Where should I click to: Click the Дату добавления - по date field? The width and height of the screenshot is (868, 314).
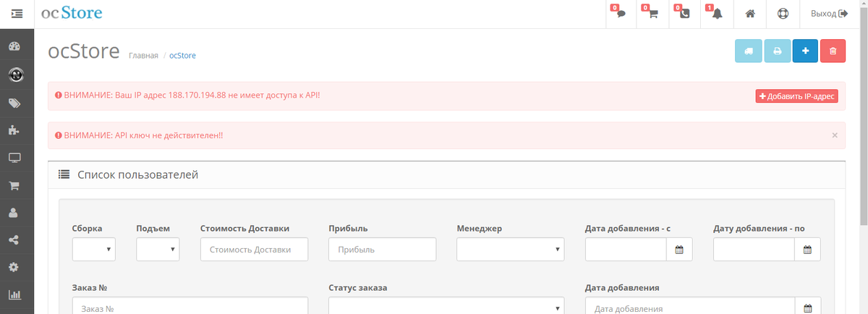pyautogui.click(x=754, y=249)
